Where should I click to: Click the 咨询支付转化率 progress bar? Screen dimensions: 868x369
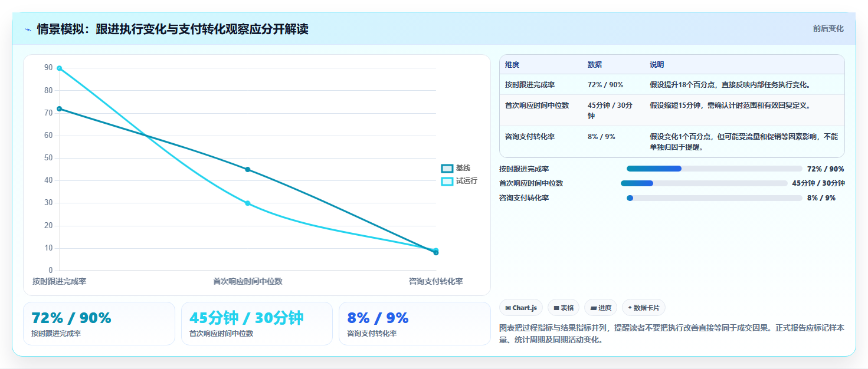[x=714, y=198]
